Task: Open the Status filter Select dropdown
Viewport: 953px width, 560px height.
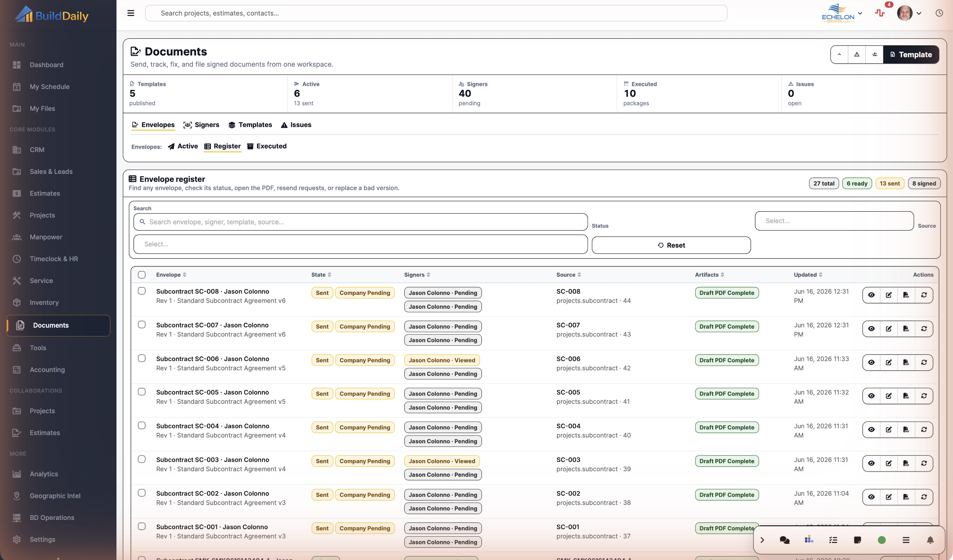Action: coord(834,221)
